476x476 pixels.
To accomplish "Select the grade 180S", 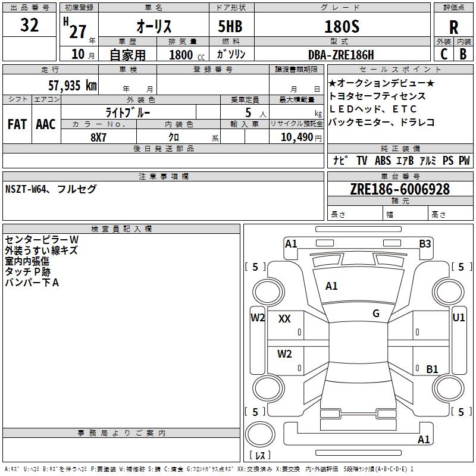I will (x=342, y=26).
